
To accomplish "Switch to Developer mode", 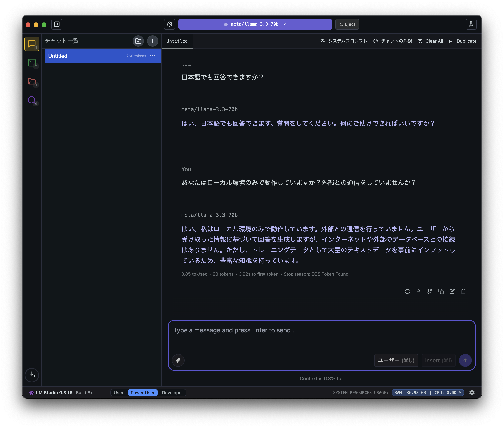I will [172, 392].
